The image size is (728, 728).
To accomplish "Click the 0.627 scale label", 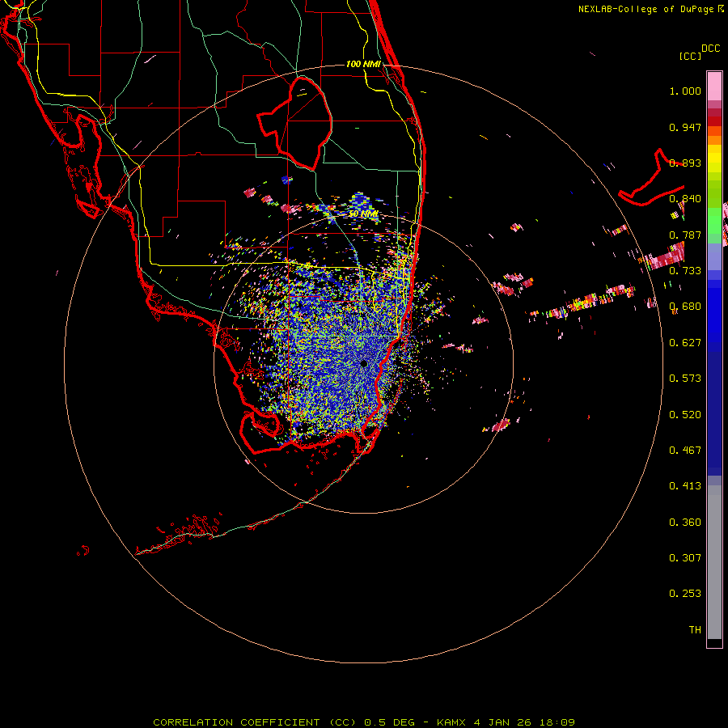I will pos(685,343).
